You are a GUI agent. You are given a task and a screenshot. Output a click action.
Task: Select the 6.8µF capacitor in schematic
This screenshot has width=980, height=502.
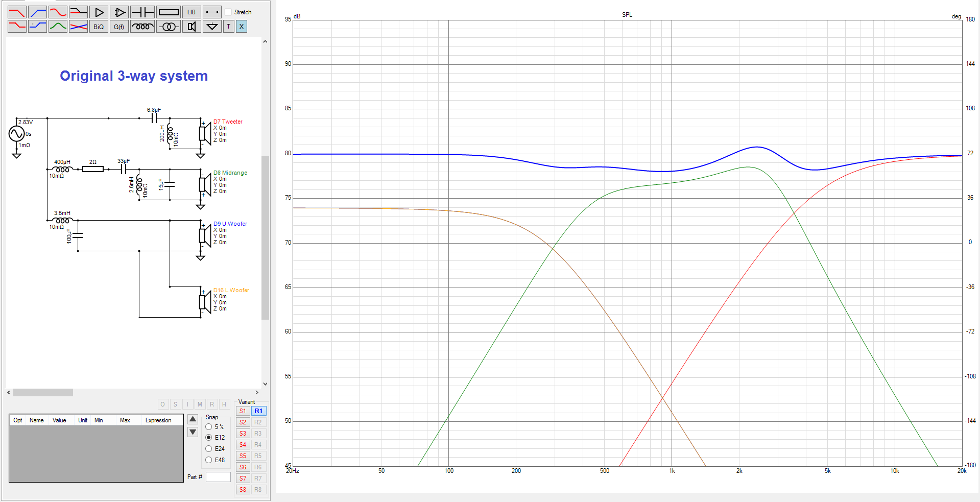154,118
